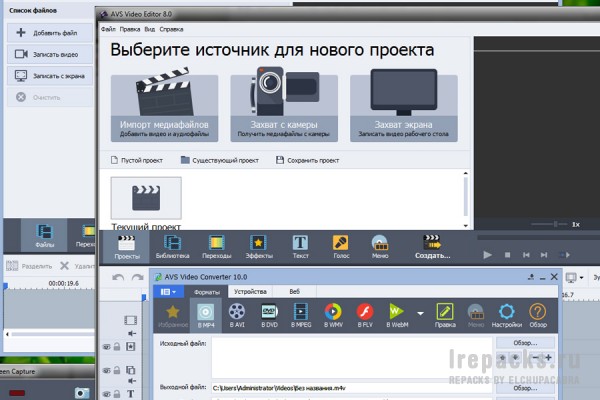Screen dimensions: 600x400
Task: Open Библиотека media library button
Action: tap(173, 247)
